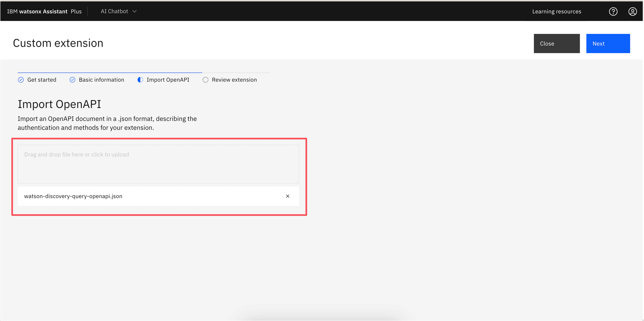This screenshot has height=321, width=644.
Task: Expand the AI Chatbot dropdown chevron
Action: click(x=135, y=11)
